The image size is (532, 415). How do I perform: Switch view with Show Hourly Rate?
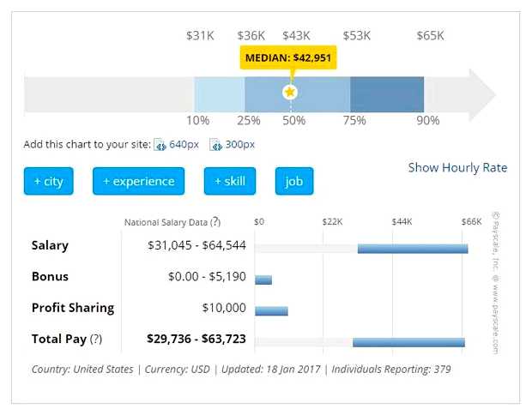[457, 167]
